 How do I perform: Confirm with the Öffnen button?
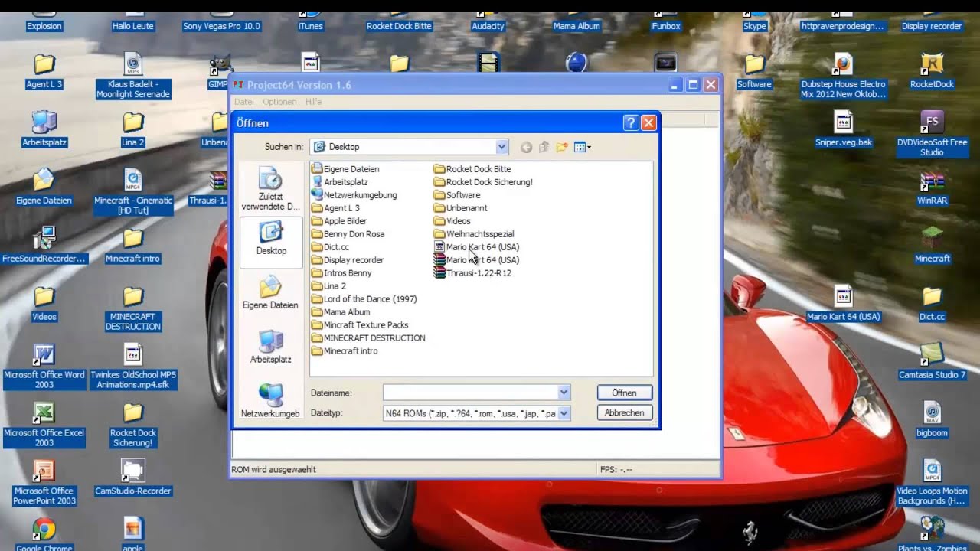pos(624,393)
